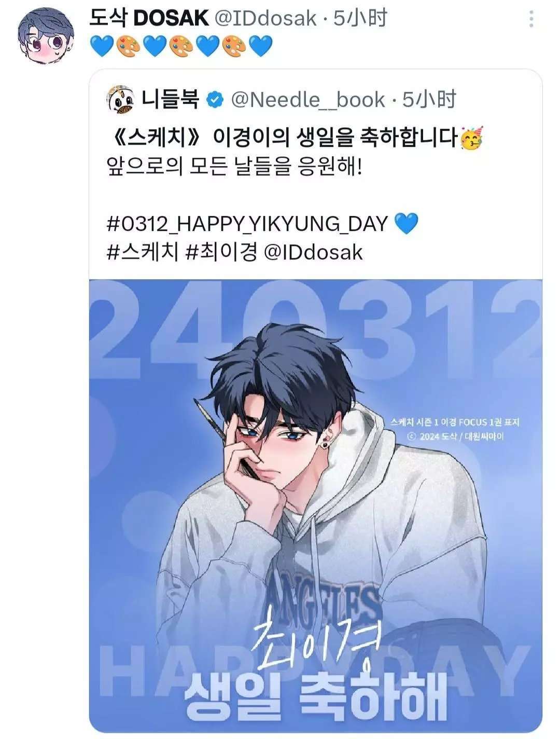The image size is (560, 739).
Task: Tap hashtag #0312_HAPPY_YIKYUNG_DAY
Action: click(247, 224)
